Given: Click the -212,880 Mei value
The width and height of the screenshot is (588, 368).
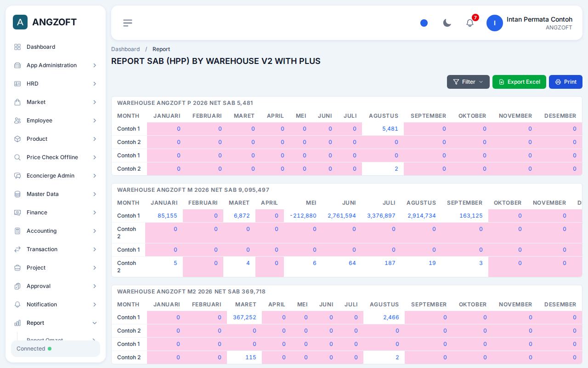Looking at the screenshot, I should point(303,216).
